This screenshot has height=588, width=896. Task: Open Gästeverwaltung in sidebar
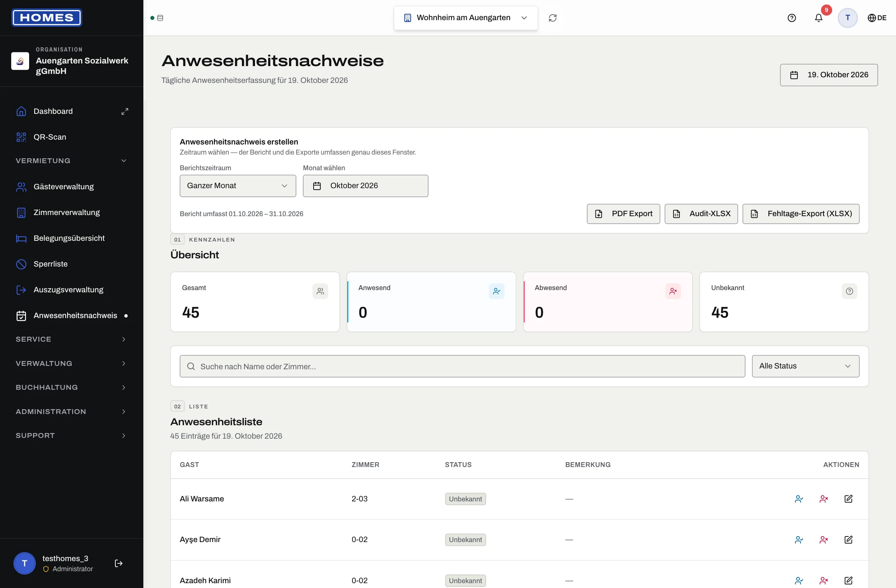click(x=72, y=187)
